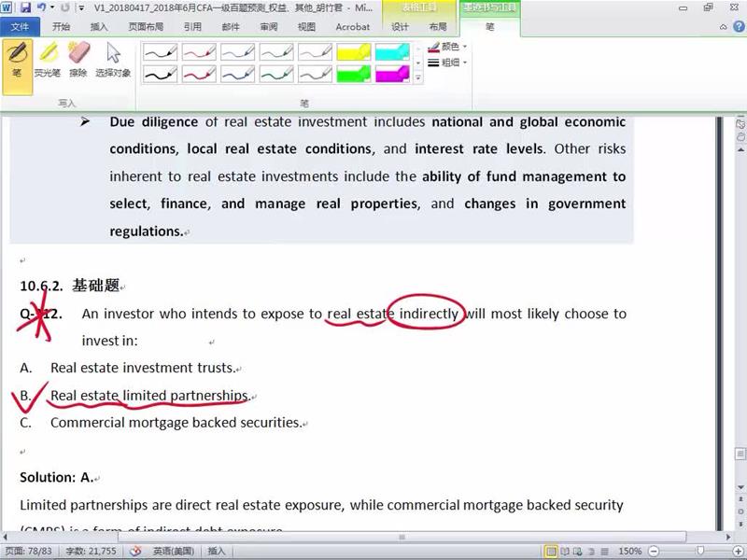Toggle Insert (插入) mode in status bar
Screen dimensions: 747x560
coord(216,552)
